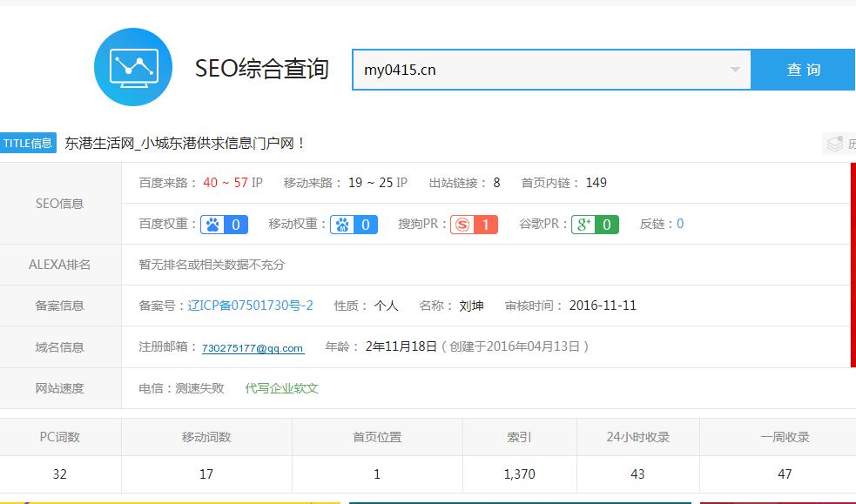Click the 出站链接 value 8
Screen dimensions: 856x504
tap(496, 183)
